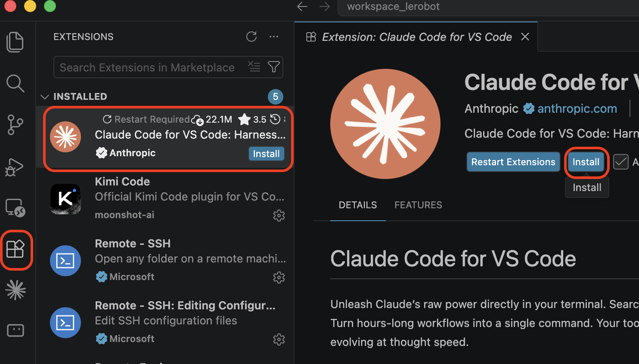Image resolution: width=639 pixels, height=364 pixels.
Task: Open the anthropic.com publisher link
Action: (577, 108)
